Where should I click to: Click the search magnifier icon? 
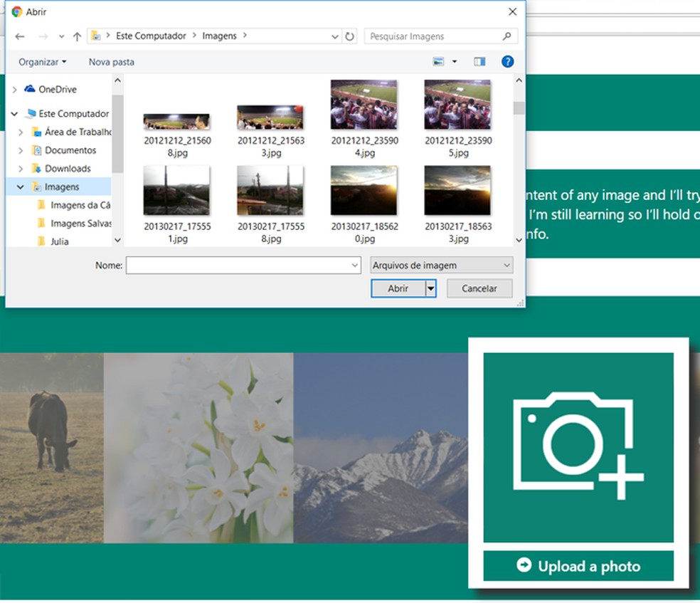[507, 36]
